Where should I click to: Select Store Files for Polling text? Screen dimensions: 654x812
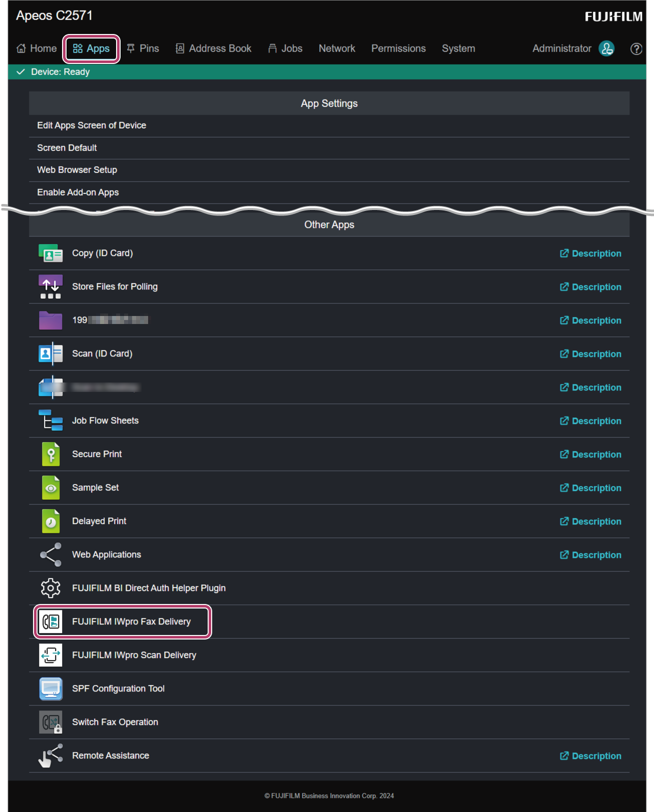[115, 286]
